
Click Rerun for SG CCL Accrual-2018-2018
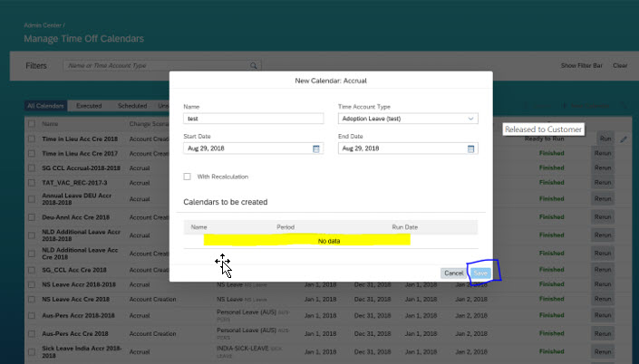pos(603,168)
